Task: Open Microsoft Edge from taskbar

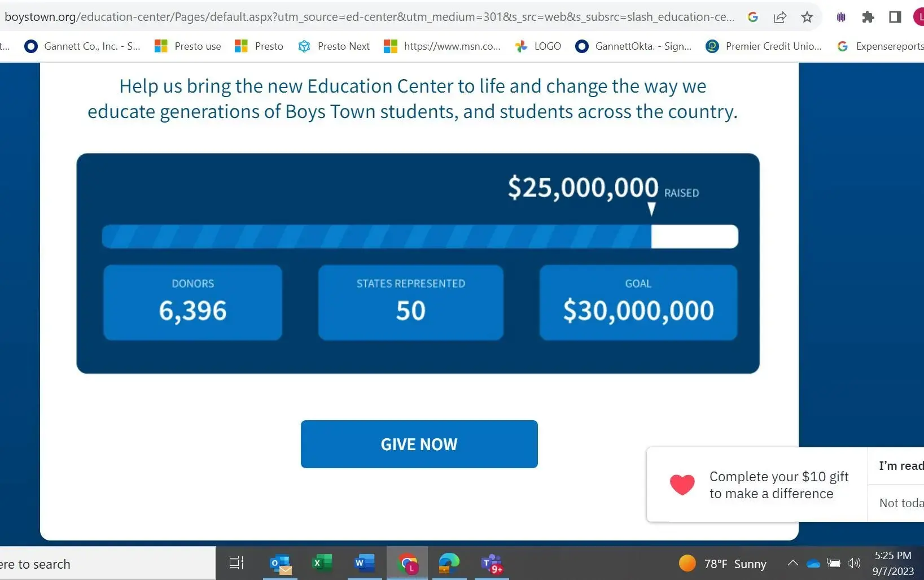Action: tap(449, 563)
